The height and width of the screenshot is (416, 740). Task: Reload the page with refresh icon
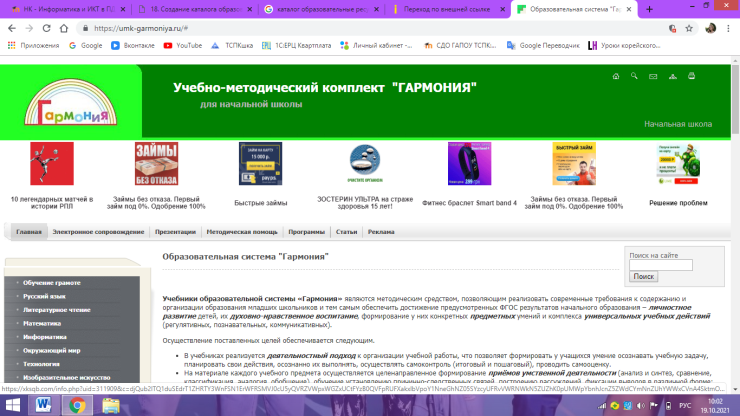tap(46, 28)
